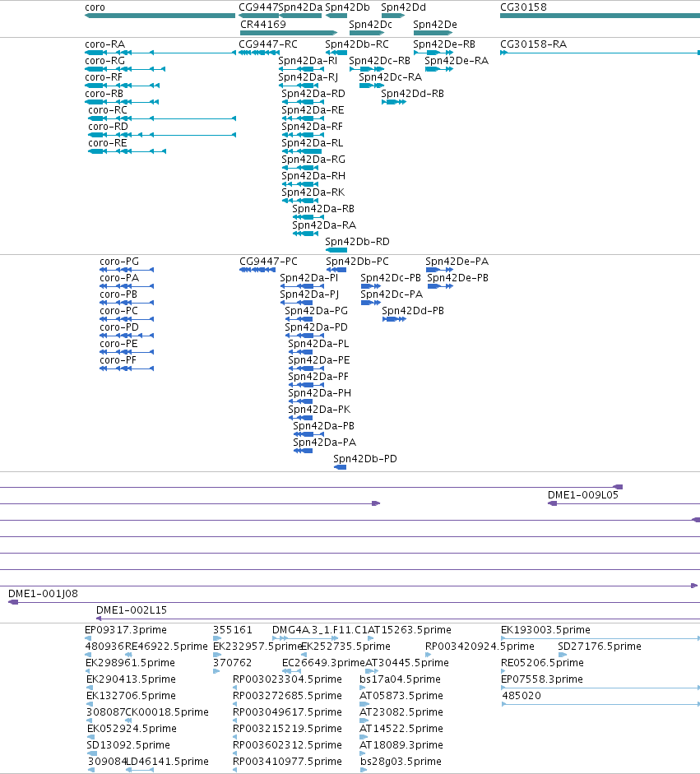Select the CR44169 gene label

pos(263,24)
